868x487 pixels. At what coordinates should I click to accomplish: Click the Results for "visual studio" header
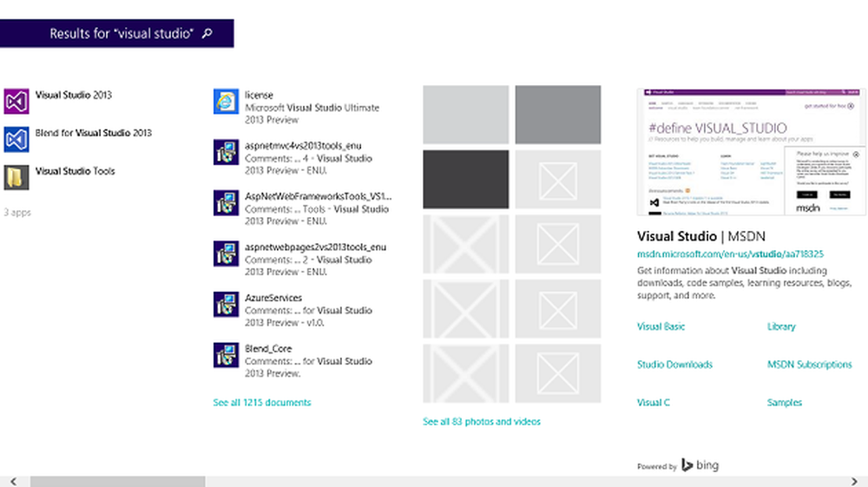(x=117, y=33)
